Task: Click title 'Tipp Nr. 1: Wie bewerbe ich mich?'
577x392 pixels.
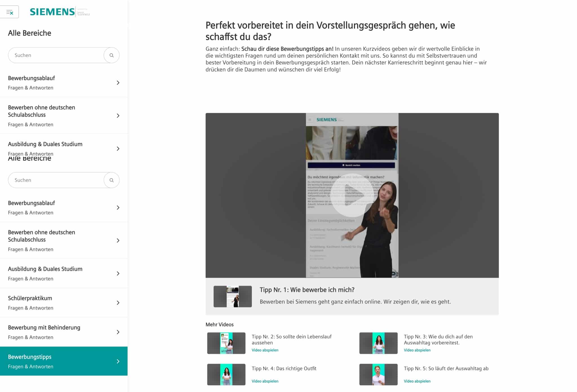Action: [307, 290]
